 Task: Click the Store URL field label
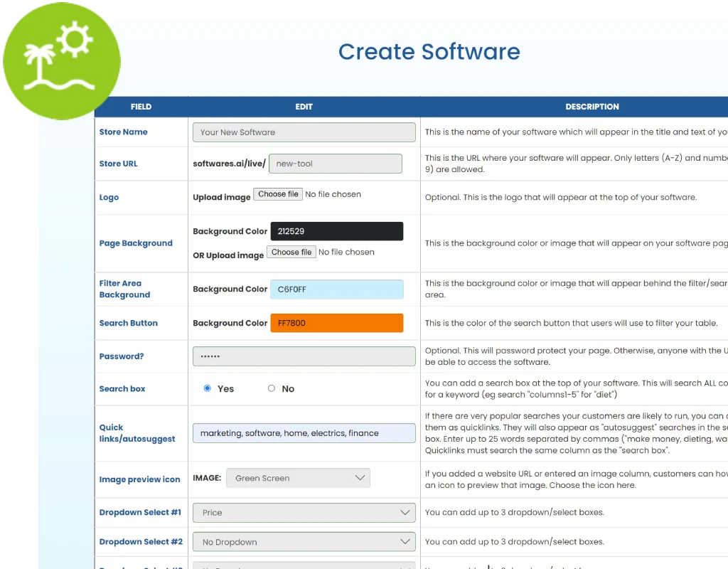119,164
